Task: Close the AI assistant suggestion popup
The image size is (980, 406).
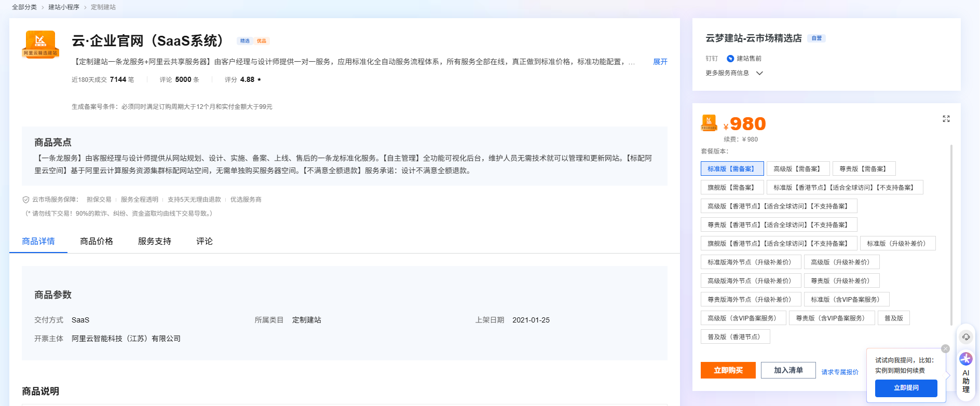Action: (x=945, y=349)
